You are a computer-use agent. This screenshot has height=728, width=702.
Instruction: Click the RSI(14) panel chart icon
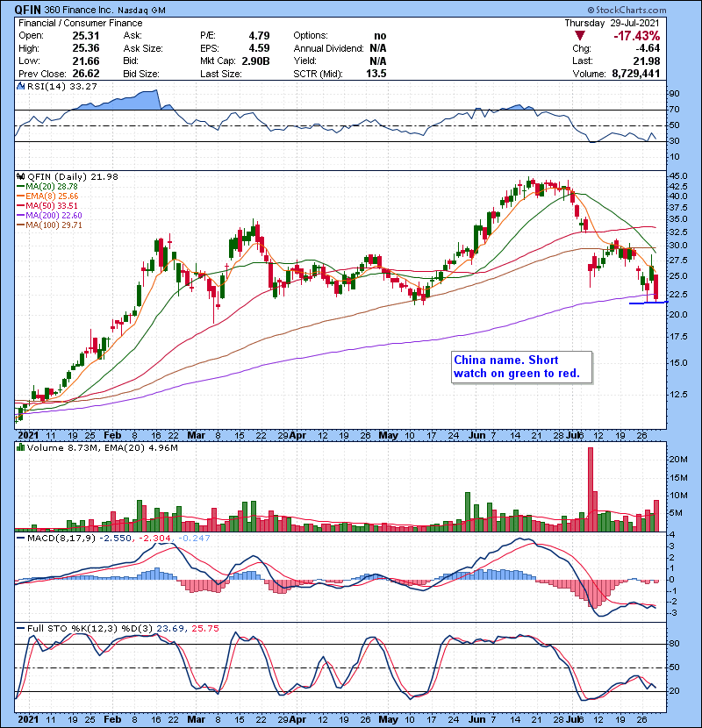[x=20, y=86]
